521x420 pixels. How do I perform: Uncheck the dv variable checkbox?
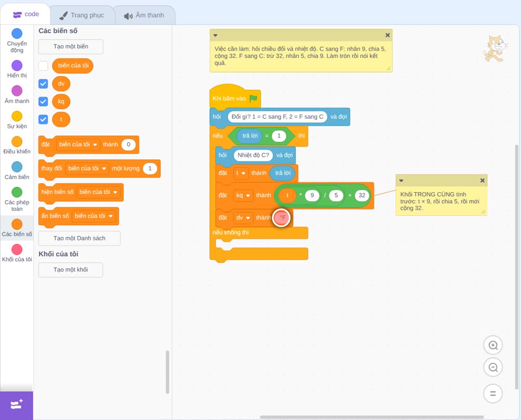coord(43,84)
